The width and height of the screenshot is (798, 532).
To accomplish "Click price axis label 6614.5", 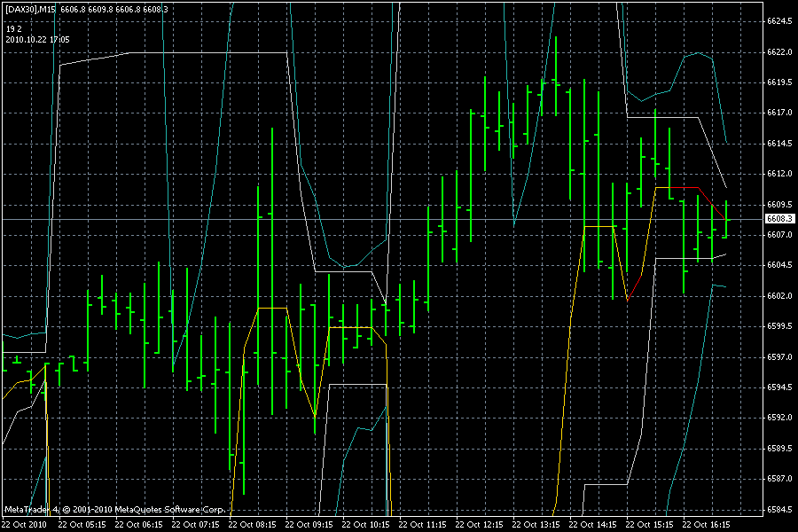I will coord(779,144).
